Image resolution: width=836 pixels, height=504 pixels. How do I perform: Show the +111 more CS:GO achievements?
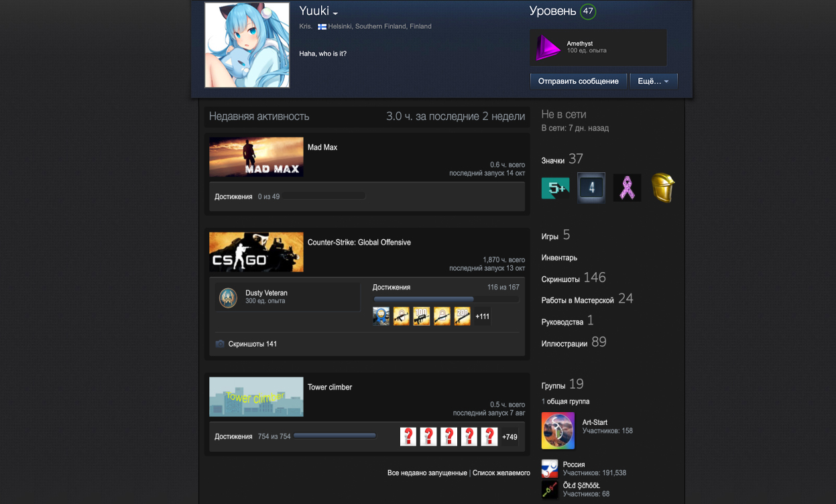coord(483,316)
